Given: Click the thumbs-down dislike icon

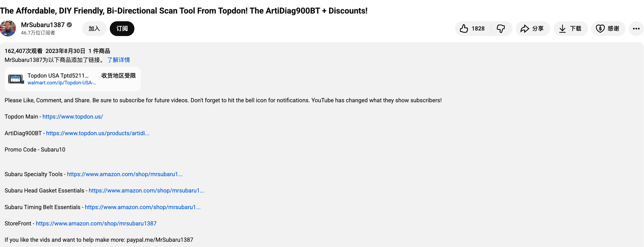Looking at the screenshot, I should (501, 29).
